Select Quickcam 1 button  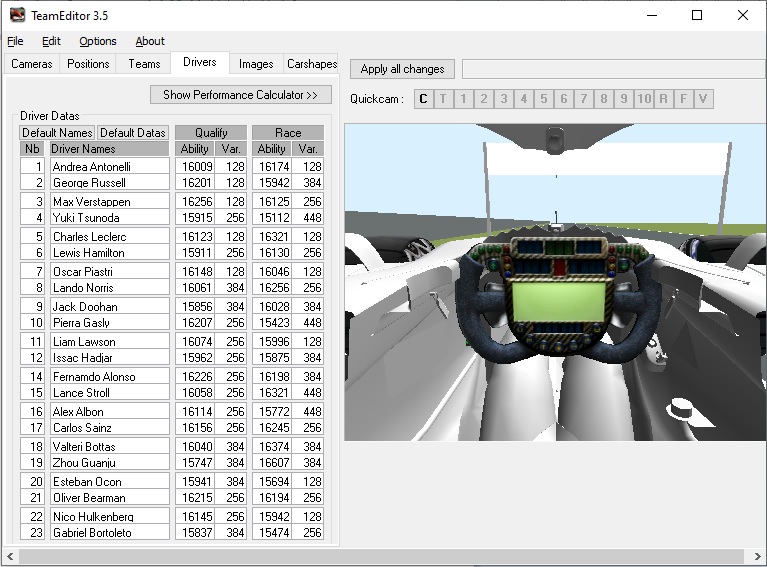click(x=463, y=99)
